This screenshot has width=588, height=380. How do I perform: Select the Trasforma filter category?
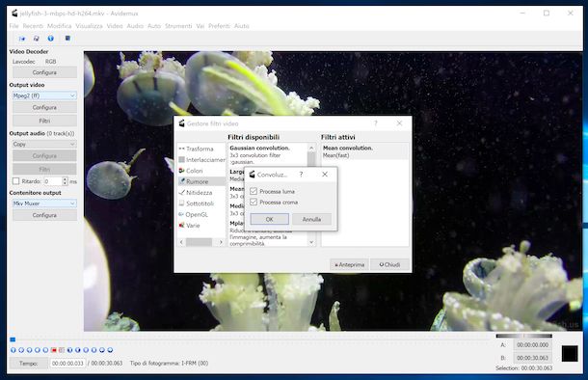(x=200, y=149)
